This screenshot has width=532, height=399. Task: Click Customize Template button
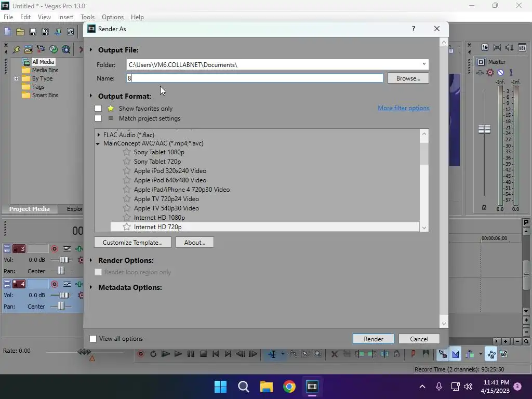pyautogui.click(x=132, y=242)
